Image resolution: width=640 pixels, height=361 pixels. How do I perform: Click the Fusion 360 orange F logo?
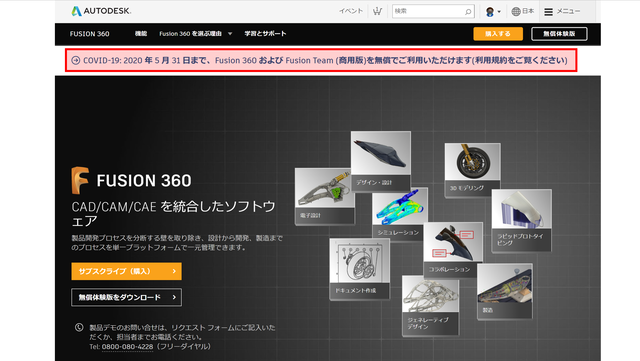(x=80, y=180)
